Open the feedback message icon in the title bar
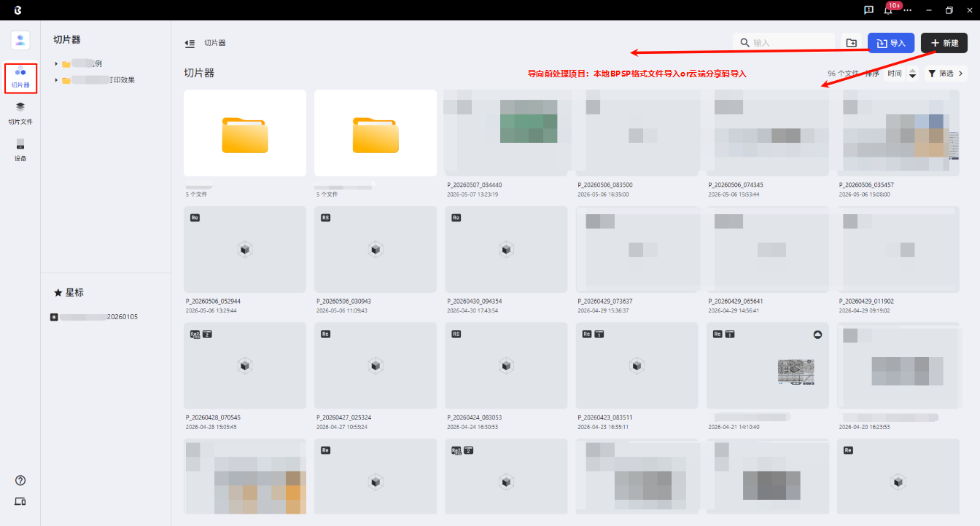Viewport: 980px width, 526px height. 868,10
